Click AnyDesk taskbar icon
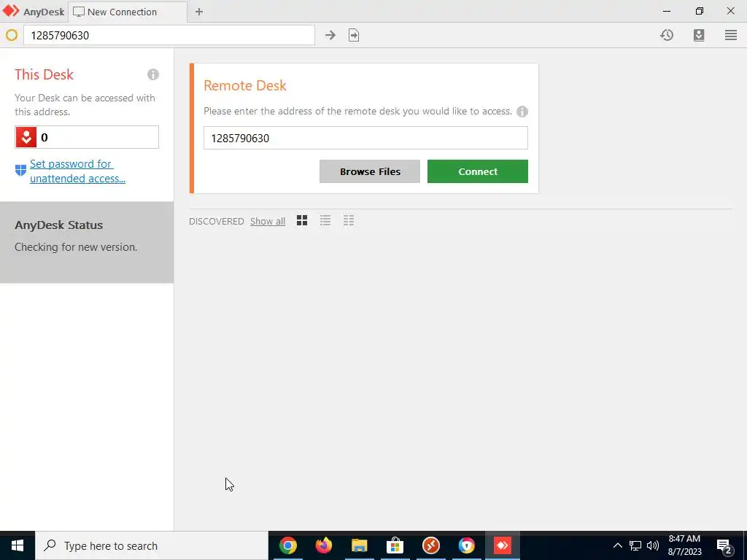Image resolution: width=747 pixels, height=560 pixels. [x=502, y=545]
